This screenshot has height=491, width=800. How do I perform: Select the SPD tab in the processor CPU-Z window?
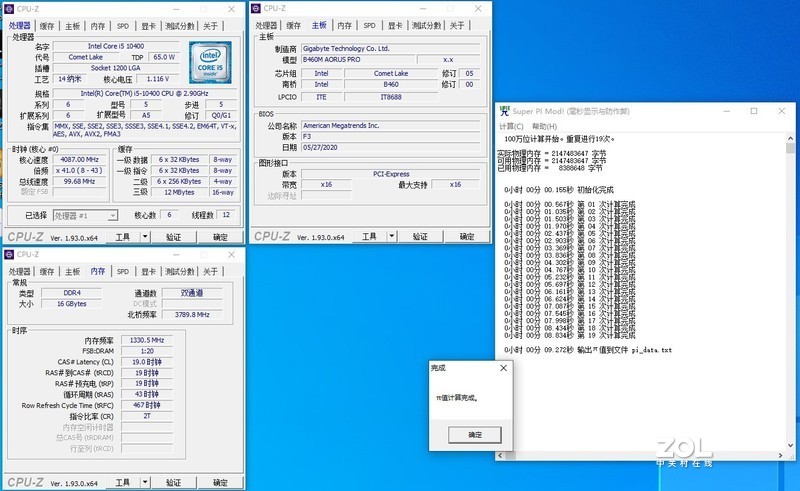coord(123,26)
